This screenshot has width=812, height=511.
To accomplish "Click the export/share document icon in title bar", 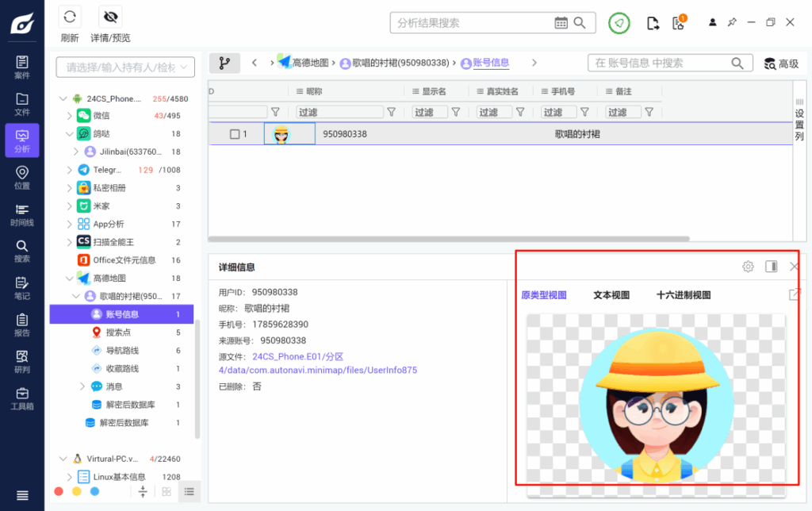I will (653, 24).
